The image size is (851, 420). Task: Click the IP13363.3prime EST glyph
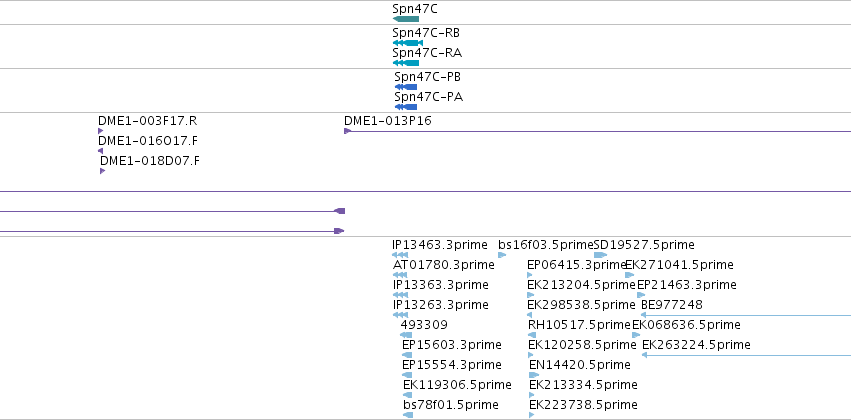(400, 295)
